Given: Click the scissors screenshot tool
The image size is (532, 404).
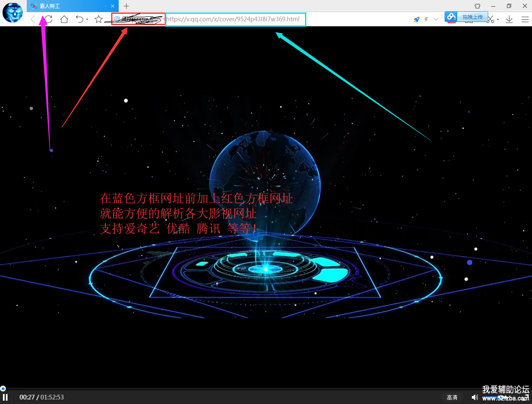Looking at the screenshot, I should click(491, 20).
